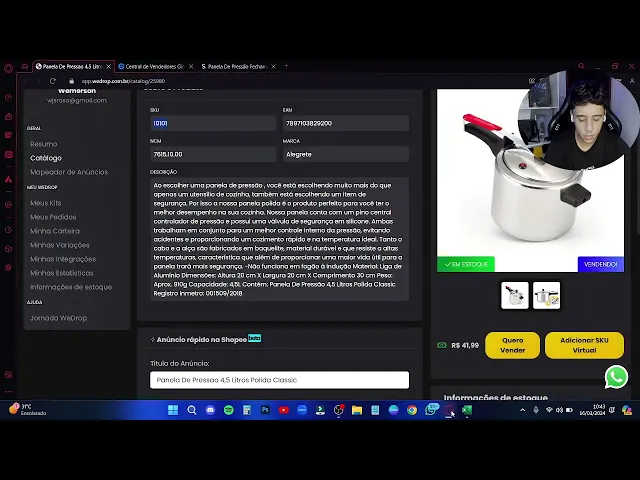
Task: Open Informações de estoque menu item
Action: (x=71, y=287)
